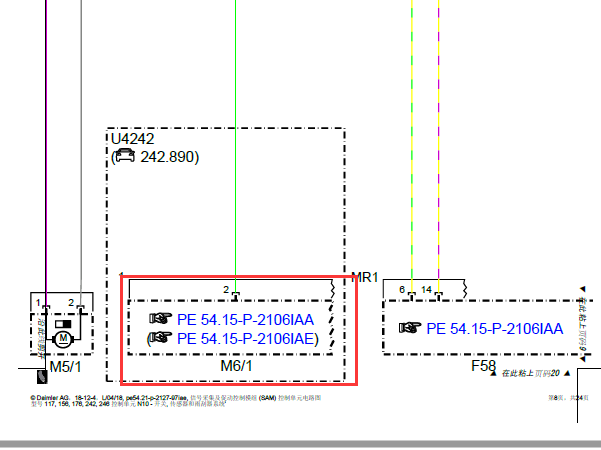
Task: Select the 242.890 model number text
Action: click(x=167, y=157)
